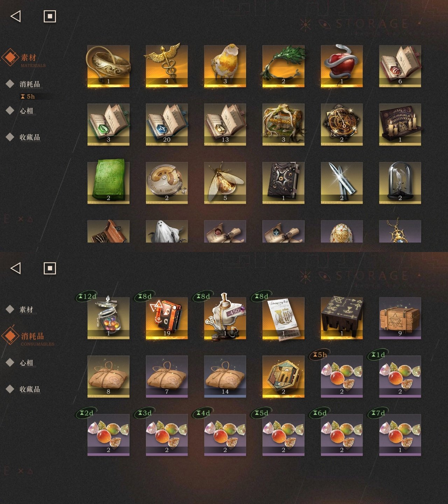Switch to 消耗品 tab in upper sidebar
This screenshot has width=448, height=504.
30,84
